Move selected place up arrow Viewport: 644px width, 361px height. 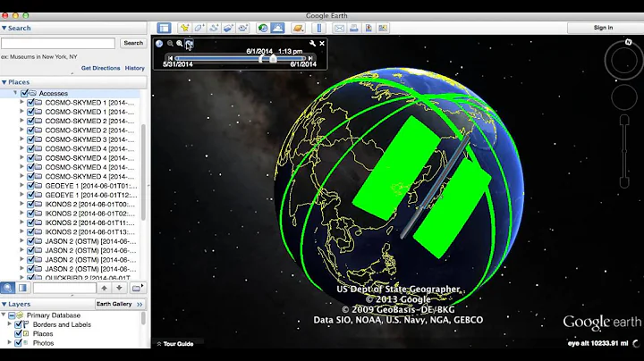coord(104,288)
